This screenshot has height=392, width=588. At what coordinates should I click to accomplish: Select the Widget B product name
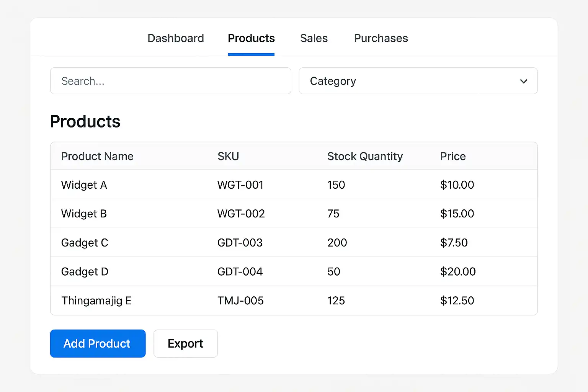coord(84,214)
